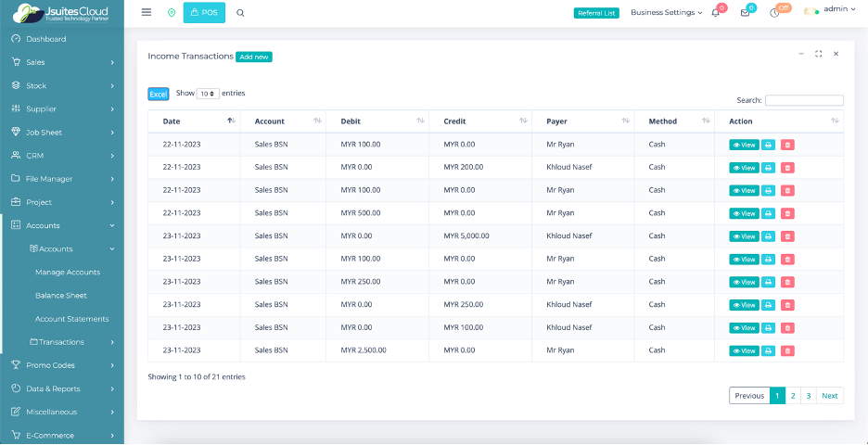Toggle fullscreen for Income Transactions panel
The image size is (868, 445).
coord(818,54)
